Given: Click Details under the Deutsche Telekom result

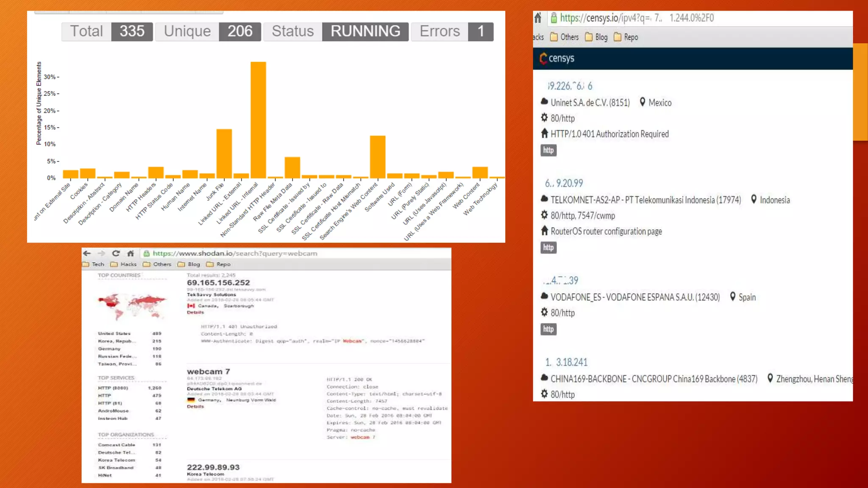Looking at the screenshot, I should tap(195, 407).
